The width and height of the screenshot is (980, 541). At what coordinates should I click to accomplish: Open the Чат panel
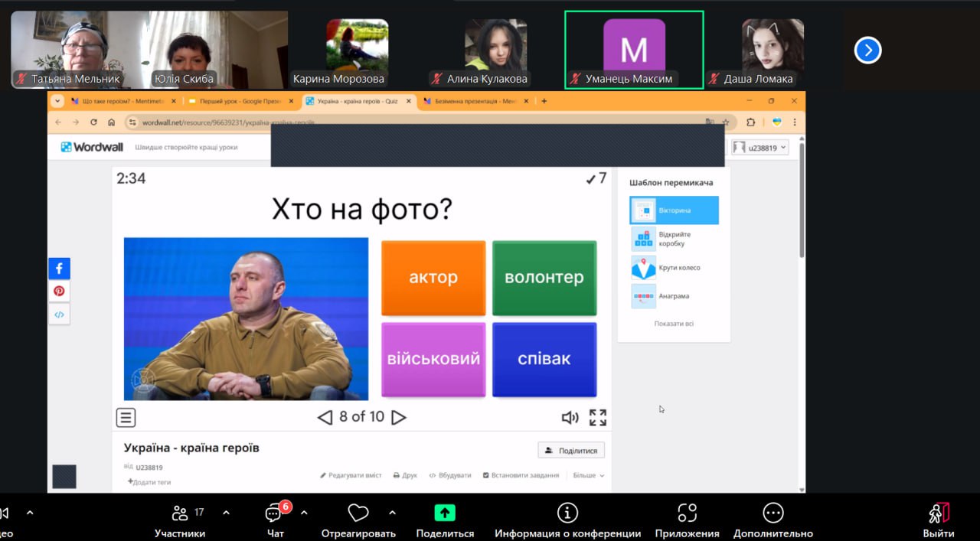pyautogui.click(x=276, y=521)
